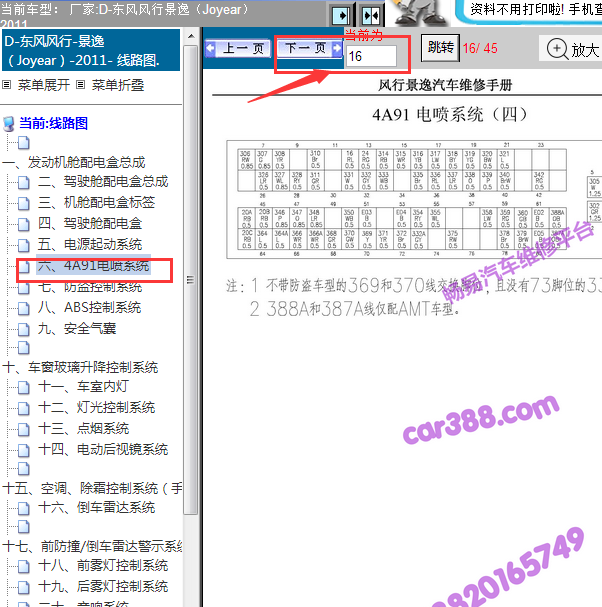Open 十五、空调、除霜控制系统 entry

pos(92,488)
